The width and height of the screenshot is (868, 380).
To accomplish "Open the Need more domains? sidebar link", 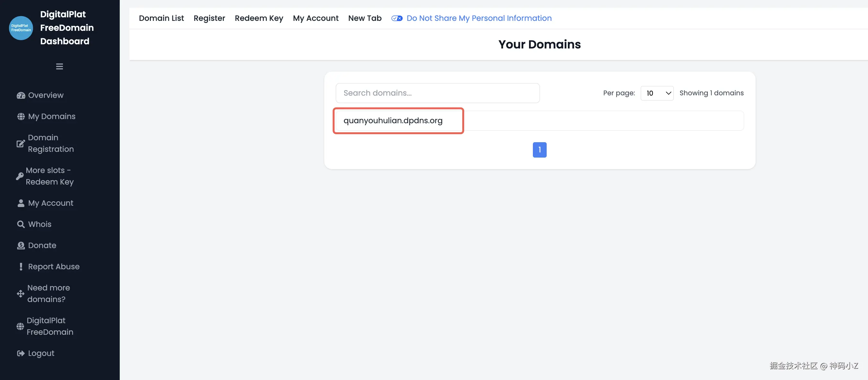I will point(48,293).
